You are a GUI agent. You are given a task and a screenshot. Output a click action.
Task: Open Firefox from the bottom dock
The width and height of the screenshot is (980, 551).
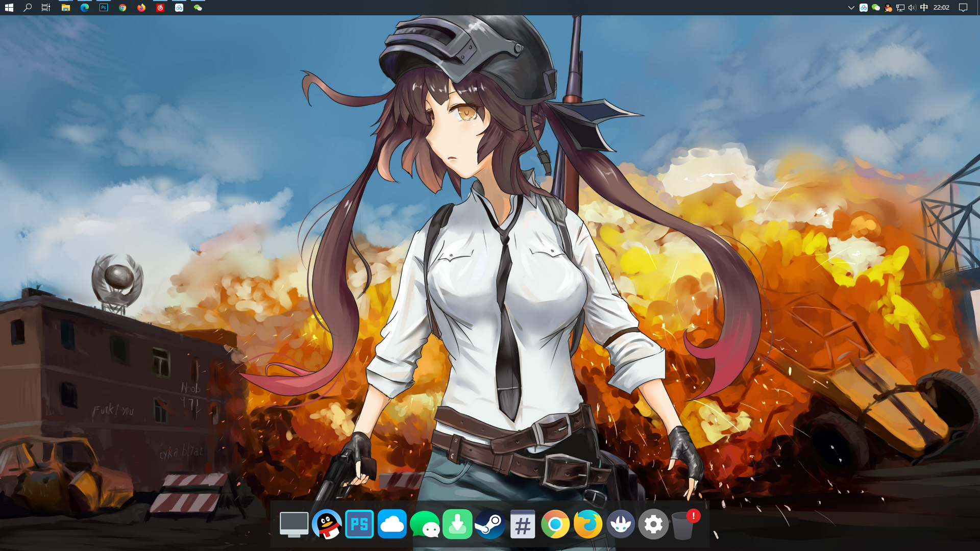(x=588, y=524)
